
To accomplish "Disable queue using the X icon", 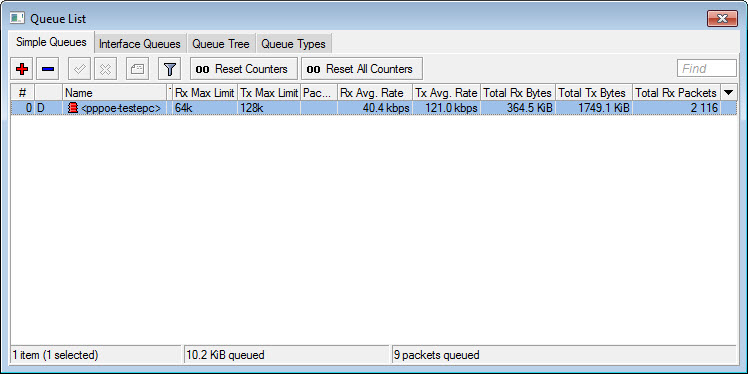I will 105,69.
